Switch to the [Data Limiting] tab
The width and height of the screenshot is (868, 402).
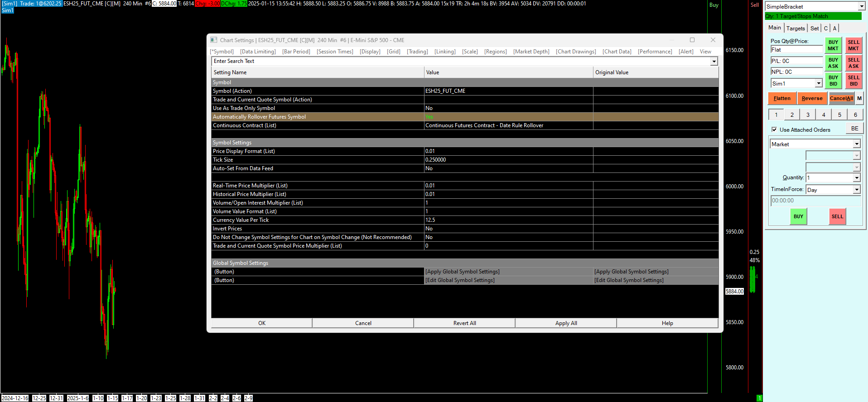pyautogui.click(x=258, y=52)
